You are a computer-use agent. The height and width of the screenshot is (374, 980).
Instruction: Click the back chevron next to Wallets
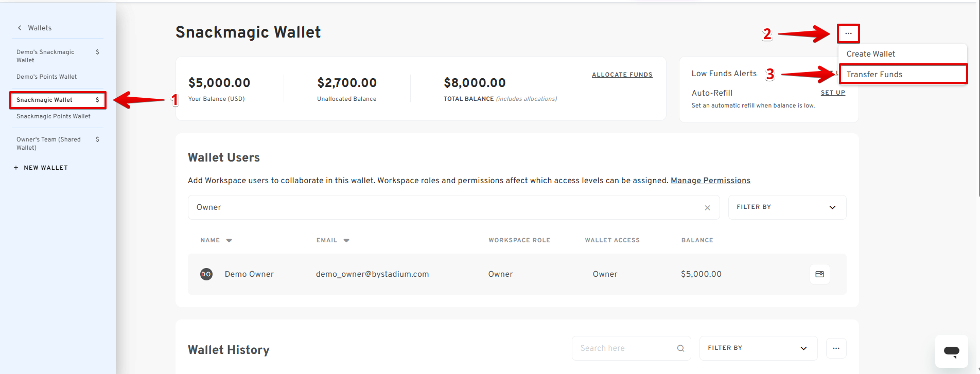click(x=20, y=28)
